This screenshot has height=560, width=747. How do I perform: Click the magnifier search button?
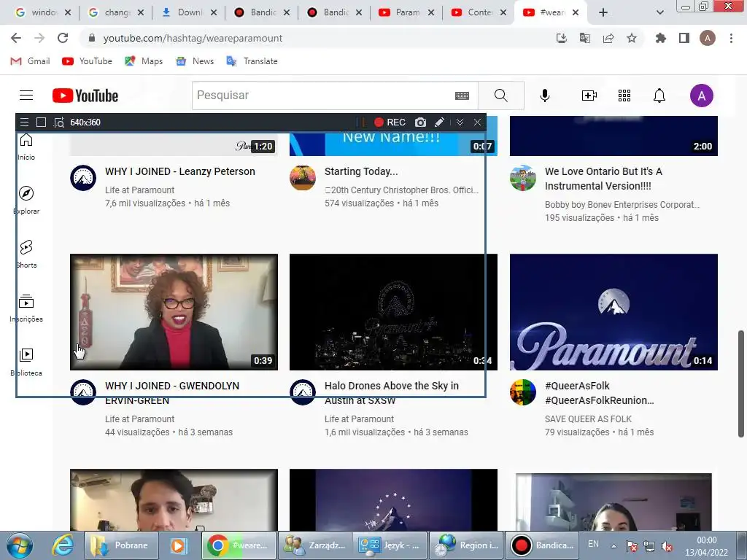click(500, 96)
